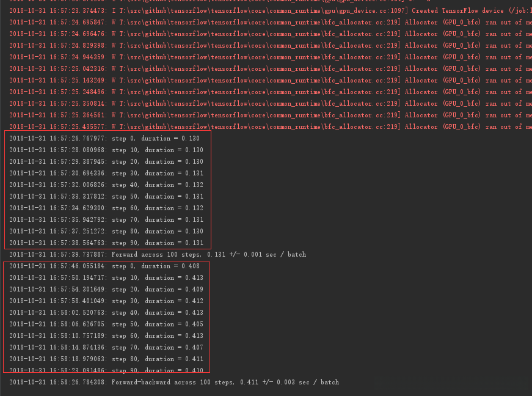
Task: Select the 'step 0, duration = 0.408' line
Action: (x=106, y=266)
